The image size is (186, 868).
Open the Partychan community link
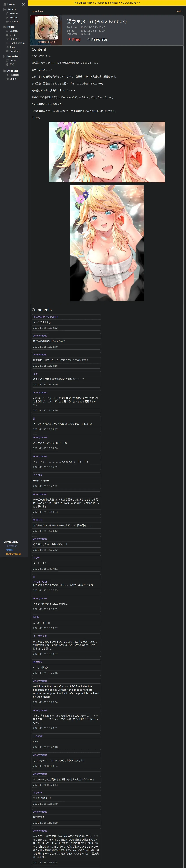pos(11,546)
